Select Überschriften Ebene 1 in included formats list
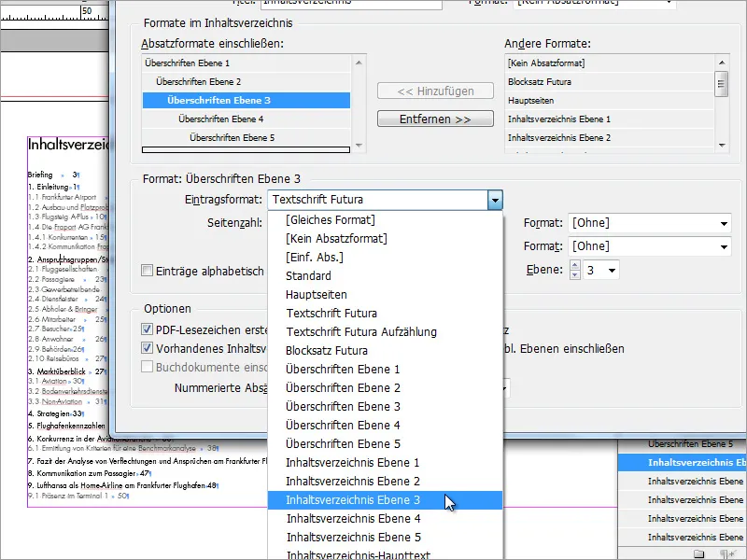The width and height of the screenshot is (747, 560). click(247, 63)
